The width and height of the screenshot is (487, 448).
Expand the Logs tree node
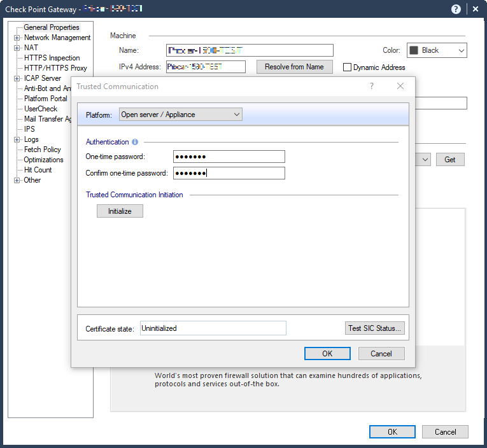click(17, 139)
